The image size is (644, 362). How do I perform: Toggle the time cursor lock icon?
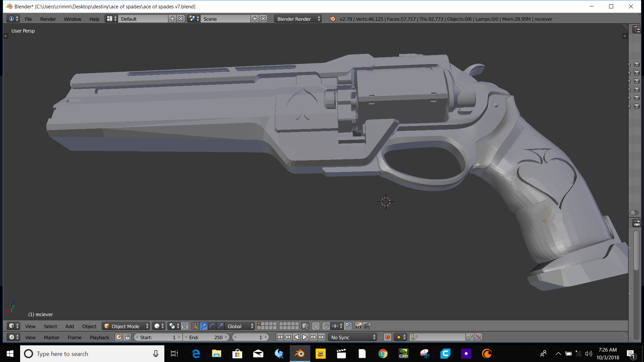pyautogui.click(x=128, y=337)
